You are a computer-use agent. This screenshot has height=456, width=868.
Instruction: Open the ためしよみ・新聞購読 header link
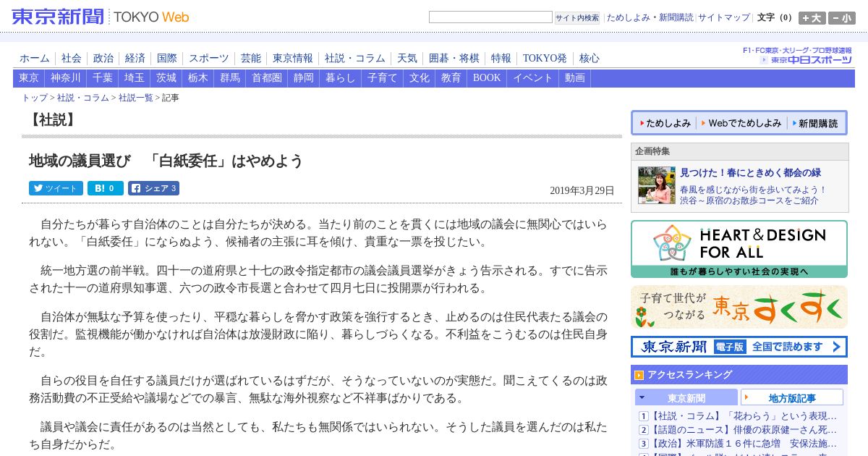tap(650, 17)
